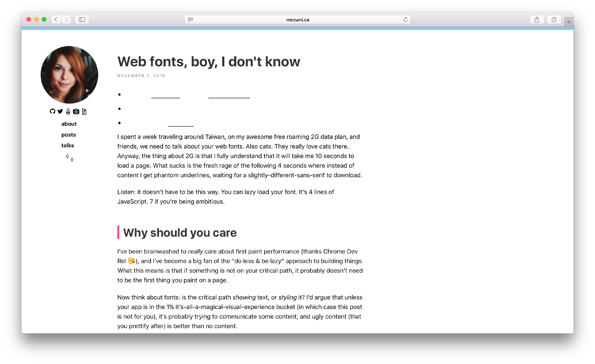The height and width of the screenshot is (364, 595).
Task: Click the sparkle stars icon
Action: coord(70,158)
